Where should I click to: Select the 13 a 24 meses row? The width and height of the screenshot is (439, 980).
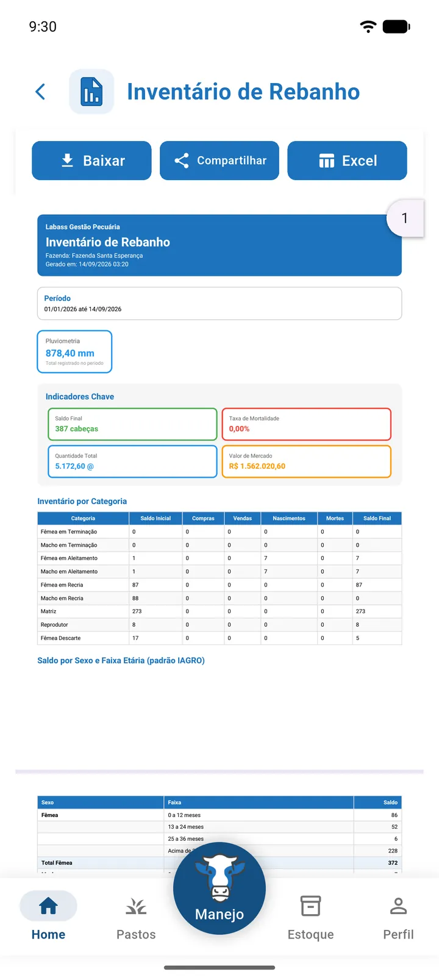[220, 827]
